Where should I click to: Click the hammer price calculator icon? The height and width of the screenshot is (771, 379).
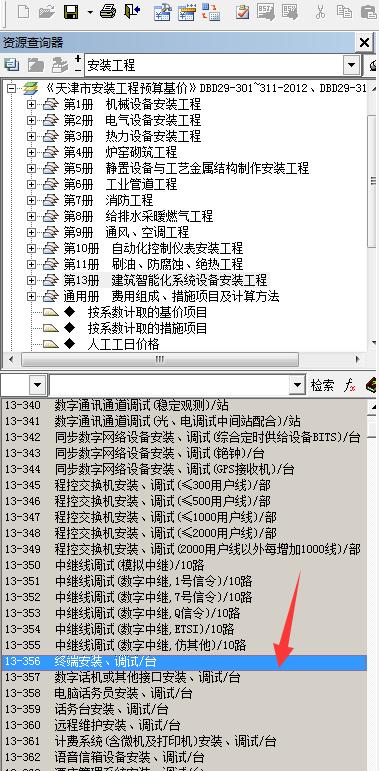[x=162, y=12]
